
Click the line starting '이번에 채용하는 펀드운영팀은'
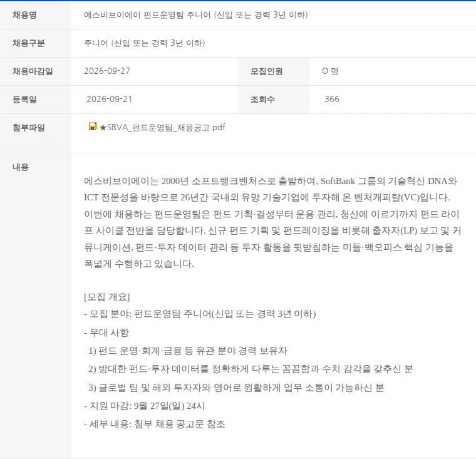[272, 214]
